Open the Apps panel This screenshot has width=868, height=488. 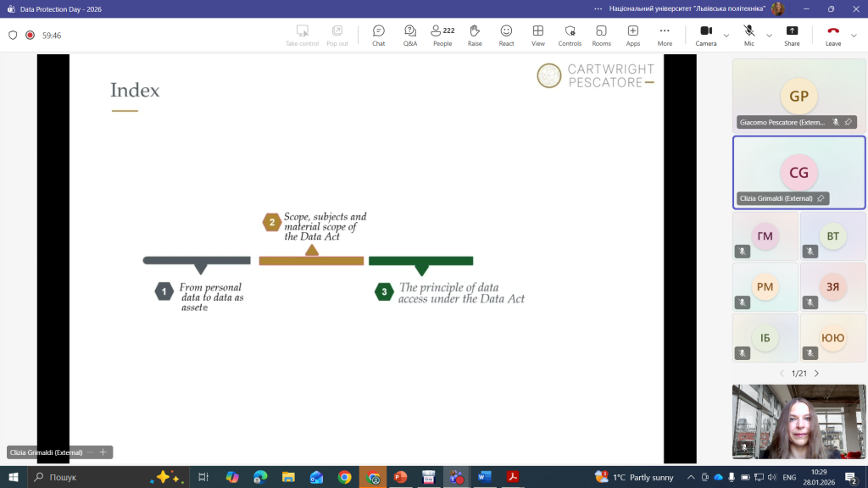(x=633, y=35)
